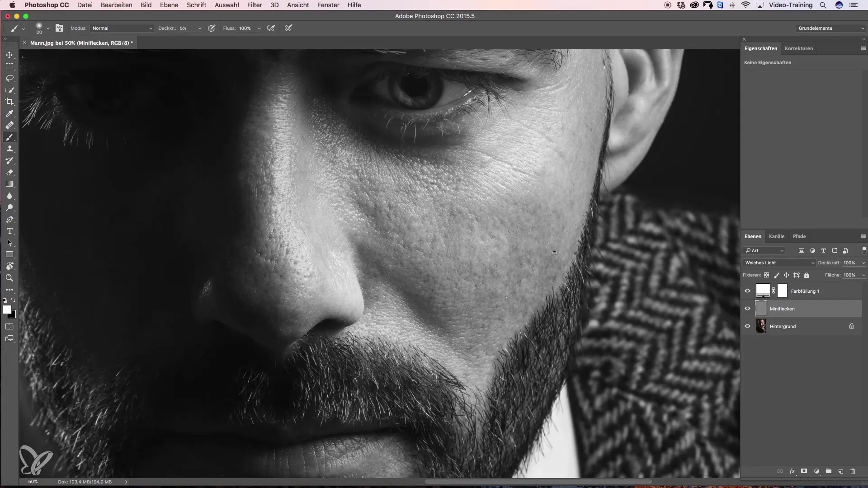Viewport: 868px width, 488px height.
Task: Open the Filter menu
Action: (255, 5)
